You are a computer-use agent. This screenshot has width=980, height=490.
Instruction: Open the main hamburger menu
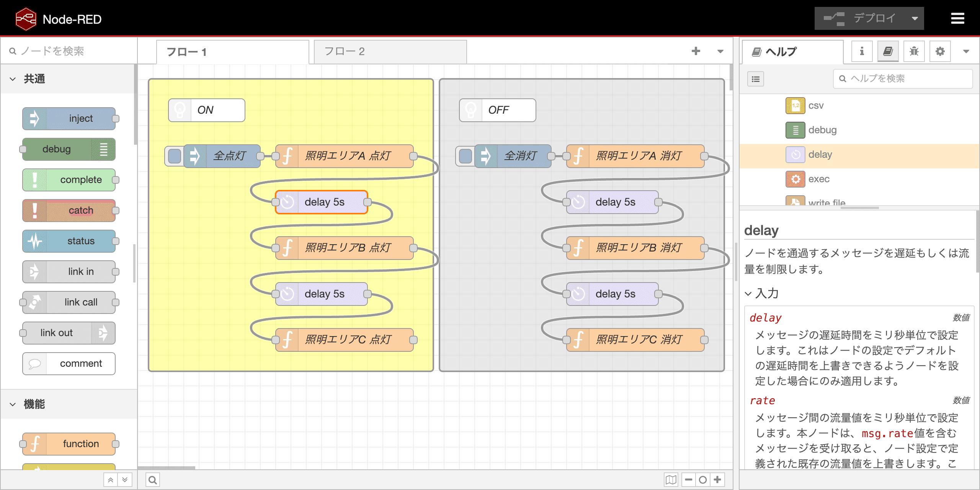(x=957, y=18)
